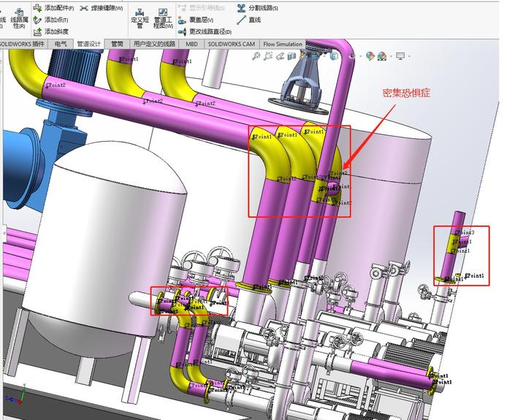The height and width of the screenshot is (420, 526).
Task: Open View Settings dropdown arrow
Action: (409, 56)
